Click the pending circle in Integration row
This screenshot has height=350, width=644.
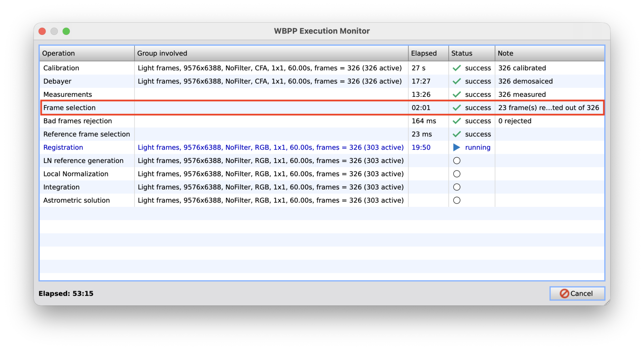point(457,187)
